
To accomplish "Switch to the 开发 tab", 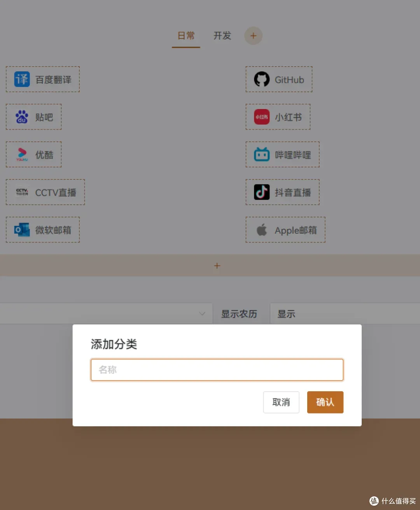I will click(222, 36).
